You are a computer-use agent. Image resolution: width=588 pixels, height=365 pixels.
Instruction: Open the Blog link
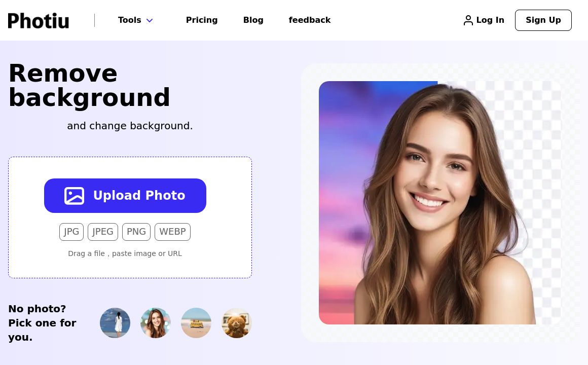click(x=253, y=20)
